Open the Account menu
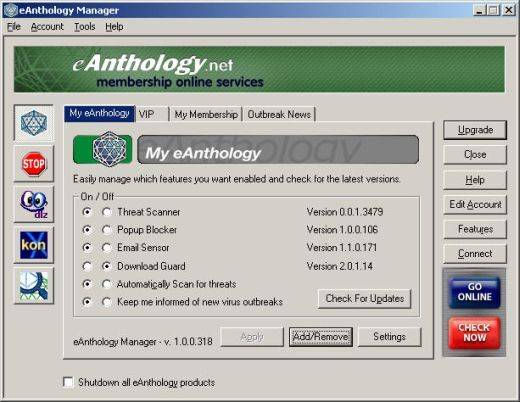The height and width of the screenshot is (402, 520). pyautogui.click(x=47, y=26)
